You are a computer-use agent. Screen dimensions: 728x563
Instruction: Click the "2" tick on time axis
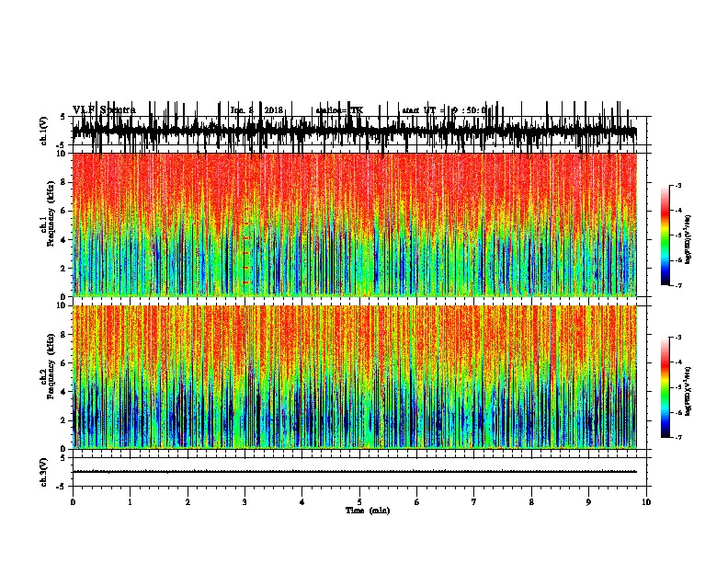point(188,502)
